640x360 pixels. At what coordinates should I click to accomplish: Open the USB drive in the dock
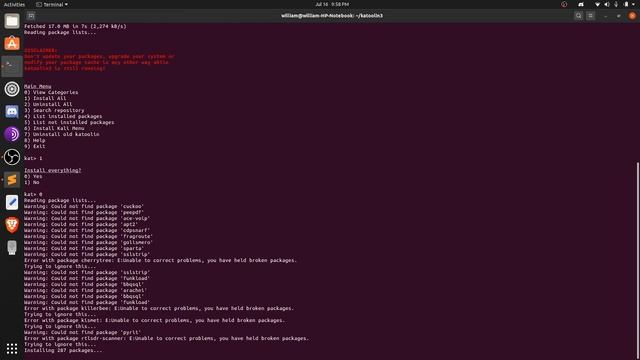12,248
